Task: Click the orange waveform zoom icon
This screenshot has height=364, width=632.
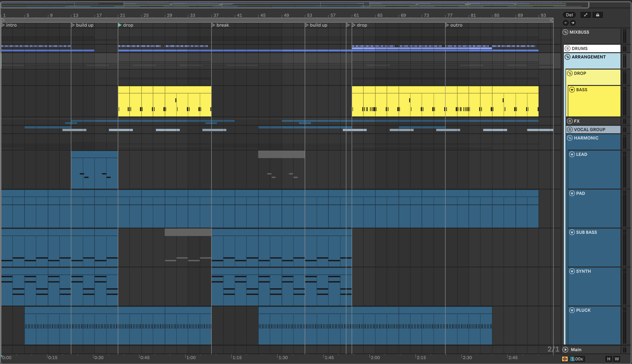Action: [x=565, y=359]
